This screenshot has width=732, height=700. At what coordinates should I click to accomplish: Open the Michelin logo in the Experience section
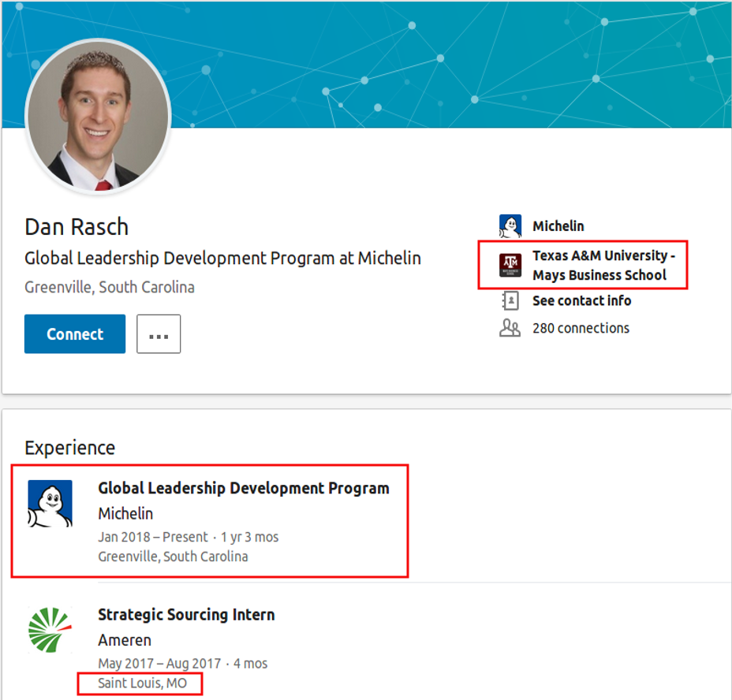[x=50, y=504]
